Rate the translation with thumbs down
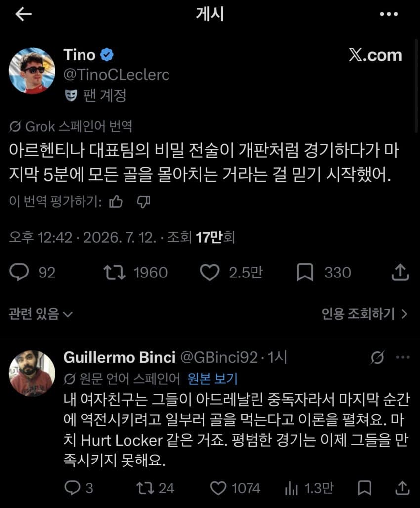This screenshot has height=508, width=420. (143, 202)
